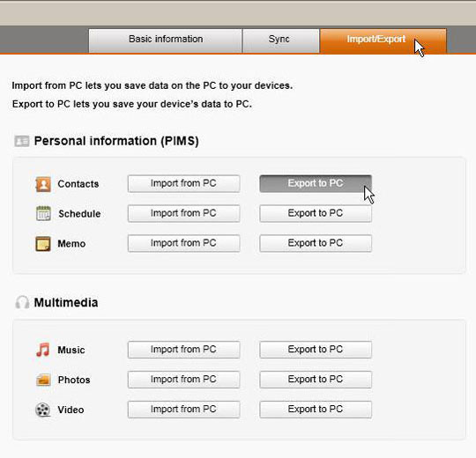Screen dimensions: 476x458
Task: Click the Multimedia headphones icon
Action: tap(22, 302)
